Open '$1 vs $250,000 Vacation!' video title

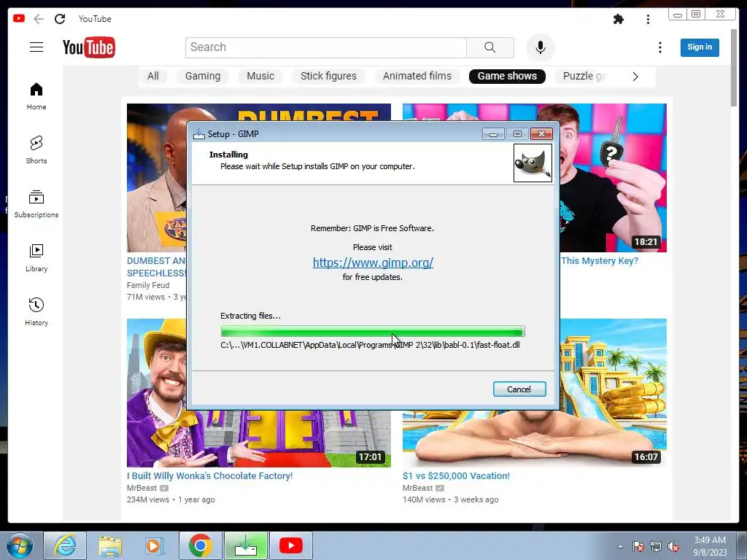[456, 475]
